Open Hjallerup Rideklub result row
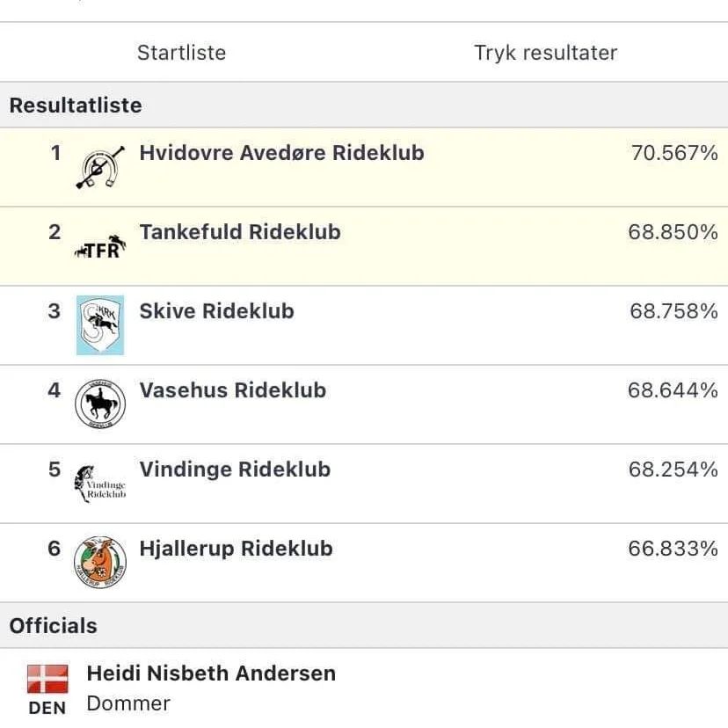728x728 pixels. coord(364,563)
